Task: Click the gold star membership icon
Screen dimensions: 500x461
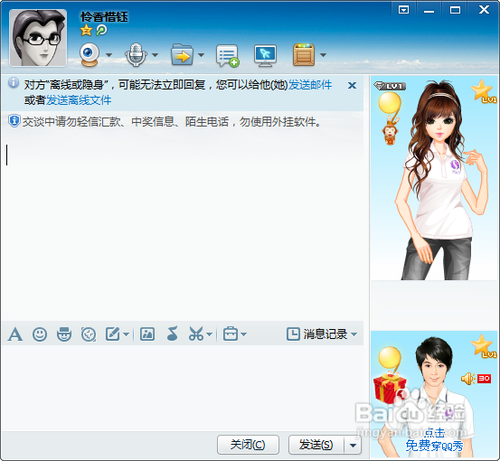Action: 86,30
